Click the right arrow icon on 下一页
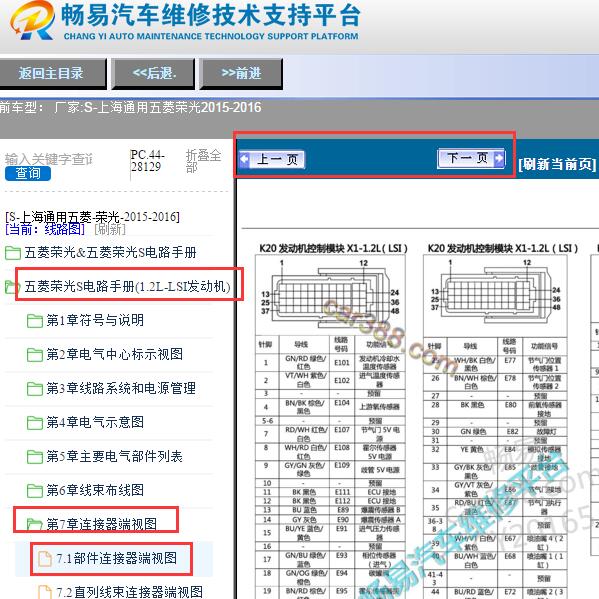Screen dimensions: 599x599 [x=499, y=158]
